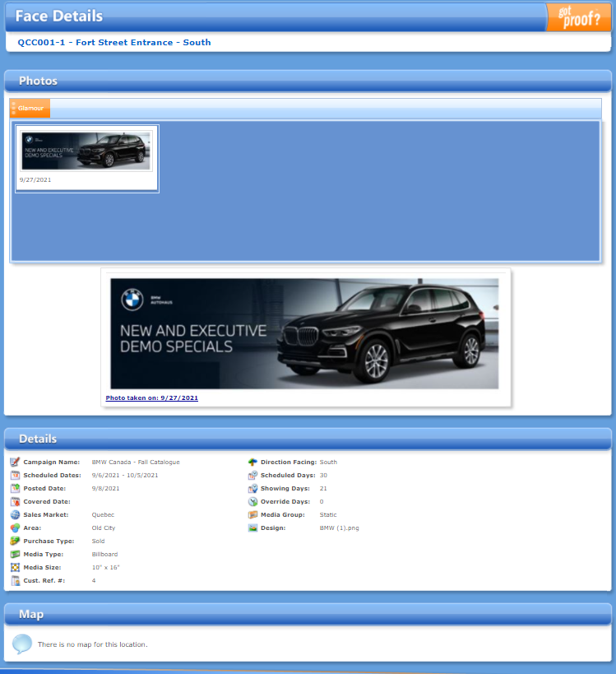Click the Override Days icon

coord(253,502)
